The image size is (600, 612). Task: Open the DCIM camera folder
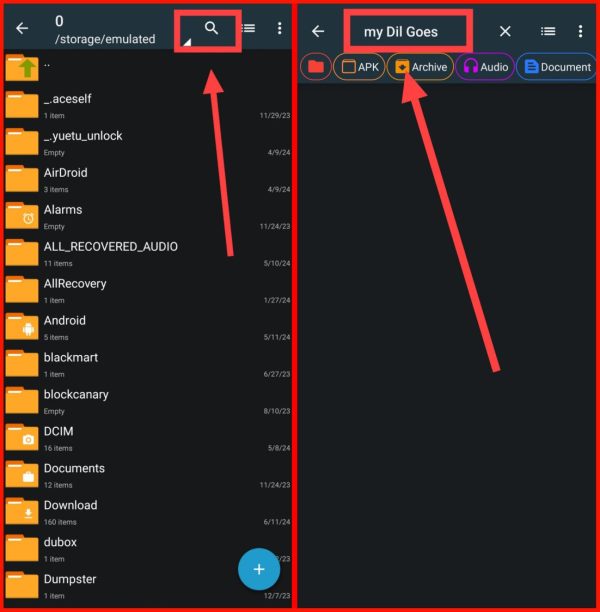point(148,438)
